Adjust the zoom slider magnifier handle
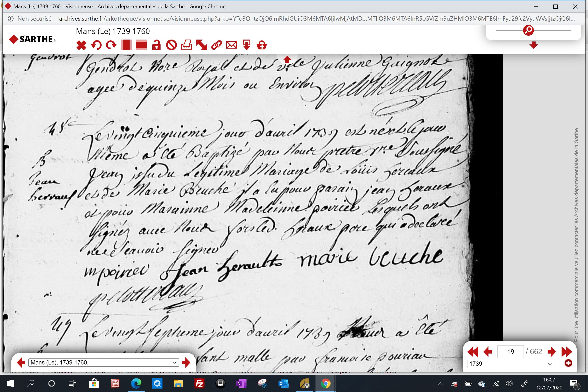Image resolution: width=588 pixels, height=392 pixels. 528,30
